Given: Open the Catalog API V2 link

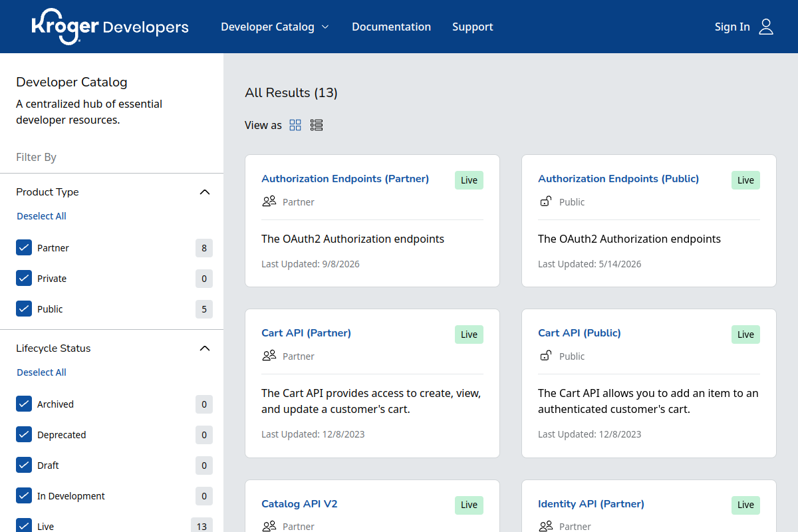Looking at the screenshot, I should (299, 503).
